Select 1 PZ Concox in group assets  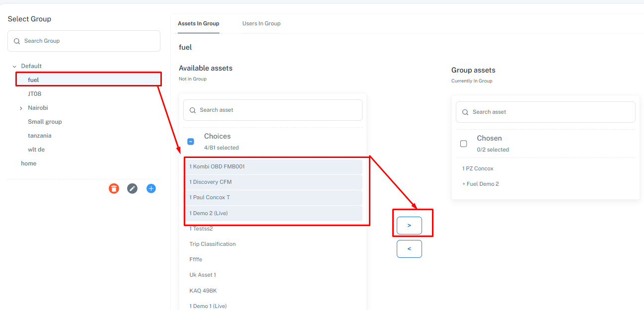click(x=478, y=168)
